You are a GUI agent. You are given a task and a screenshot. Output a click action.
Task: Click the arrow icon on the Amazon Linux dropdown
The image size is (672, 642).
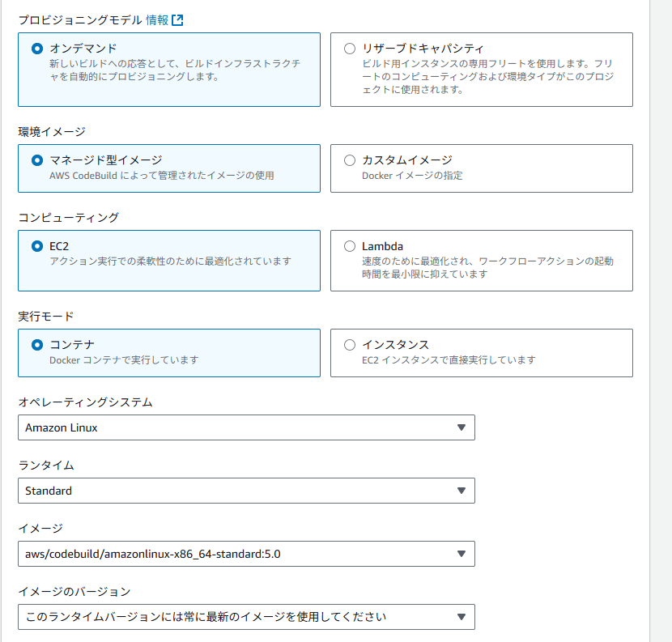pyautogui.click(x=461, y=427)
